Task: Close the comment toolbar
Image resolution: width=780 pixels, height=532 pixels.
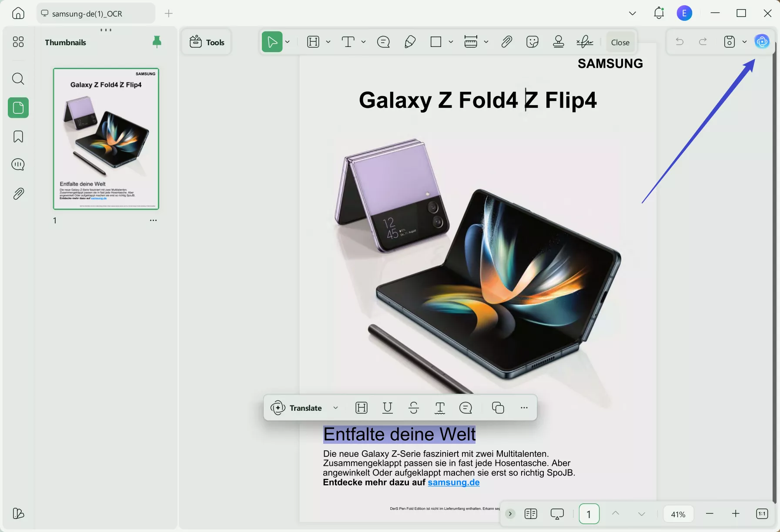Action: click(620, 42)
